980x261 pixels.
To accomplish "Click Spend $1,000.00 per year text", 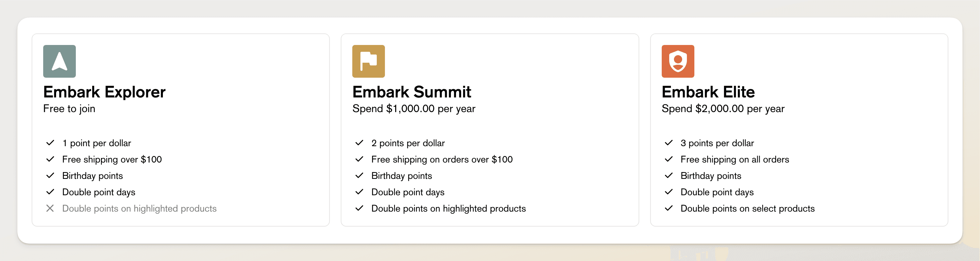I will 413,109.
